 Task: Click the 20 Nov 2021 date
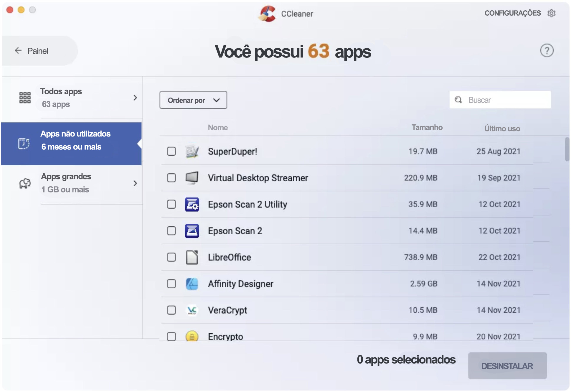coord(499,337)
